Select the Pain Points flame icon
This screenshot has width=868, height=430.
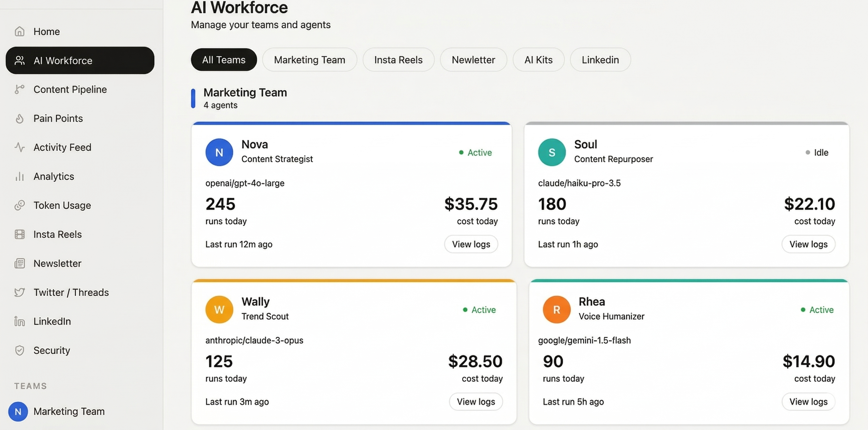point(19,118)
